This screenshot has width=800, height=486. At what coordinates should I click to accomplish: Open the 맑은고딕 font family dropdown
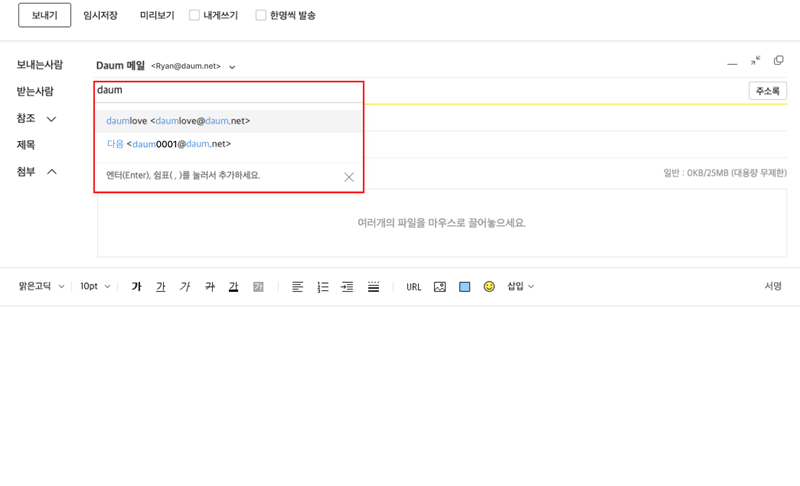41,287
